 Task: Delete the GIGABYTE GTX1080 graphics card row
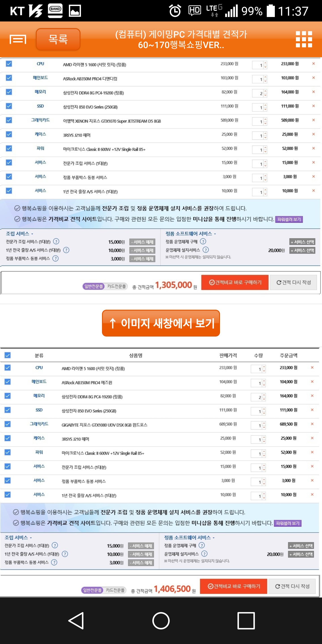click(x=312, y=424)
